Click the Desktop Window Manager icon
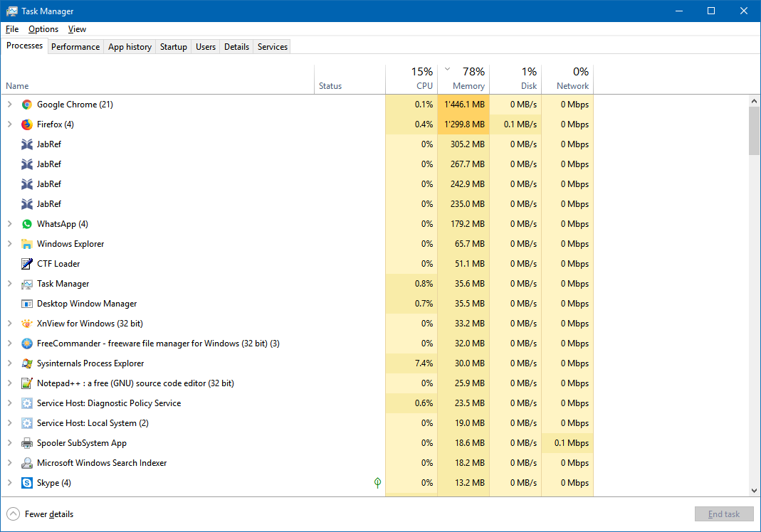Image resolution: width=761 pixels, height=532 pixels. [26, 304]
